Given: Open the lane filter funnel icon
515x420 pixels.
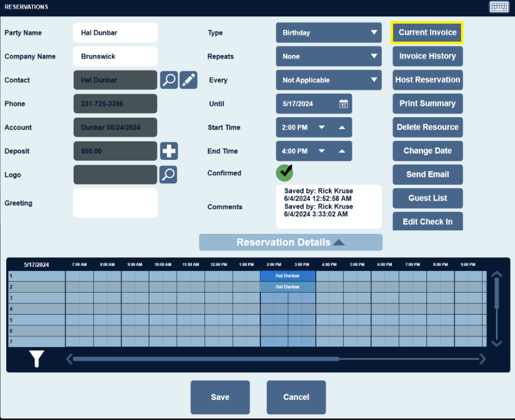Looking at the screenshot, I should click(x=36, y=358).
